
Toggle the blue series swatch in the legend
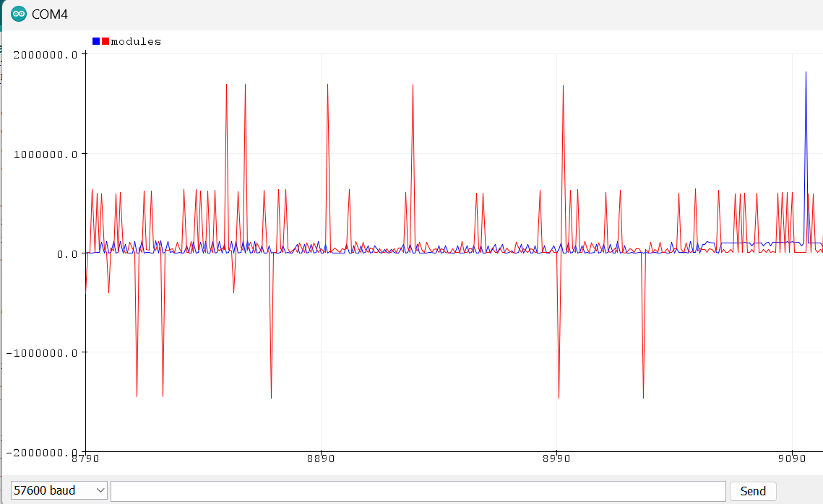[x=95, y=40]
